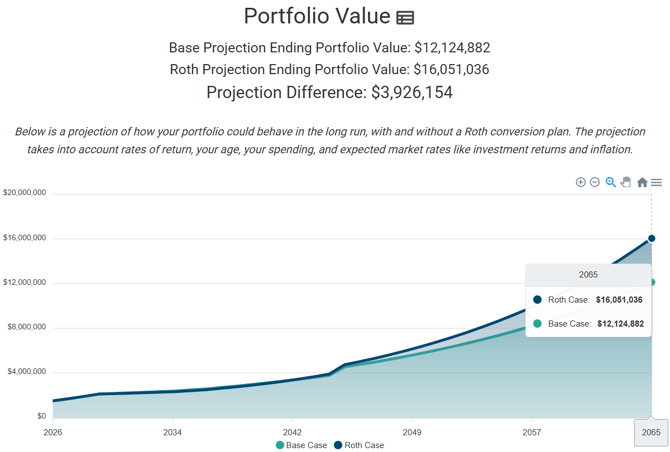Image resolution: width=670 pixels, height=452 pixels.
Task: Activate the hand panning tool
Action: pos(626,182)
